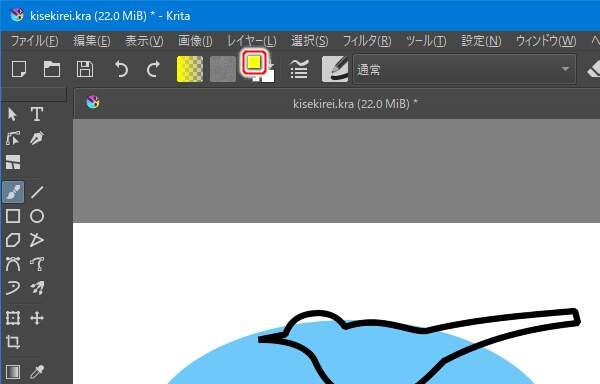This screenshot has height=384, width=600.
Task: Select the Dynamic Brush tool
Action: point(13,288)
